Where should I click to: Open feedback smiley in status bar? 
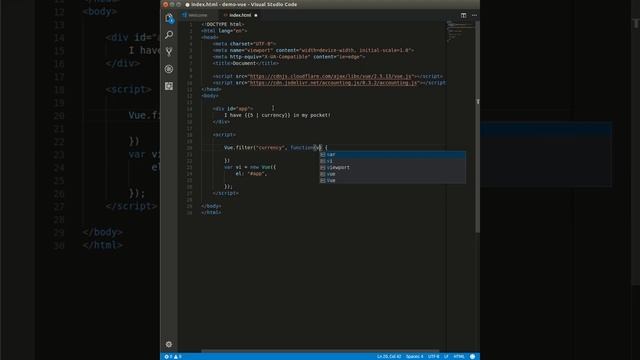472,357
